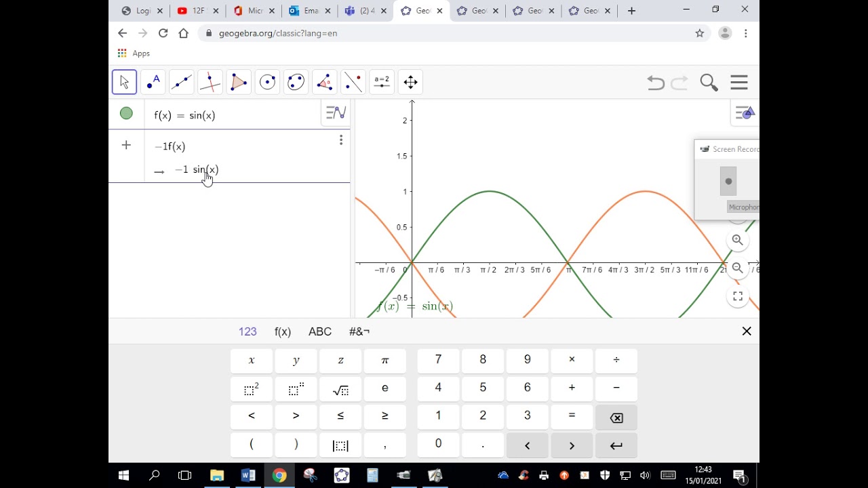
Task: Close the virtual keyboard
Action: [747, 331]
